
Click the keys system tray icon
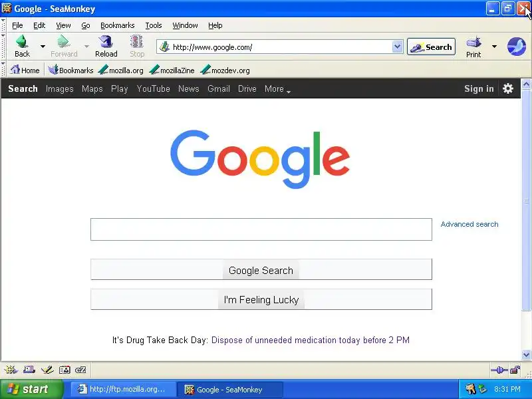471,389
